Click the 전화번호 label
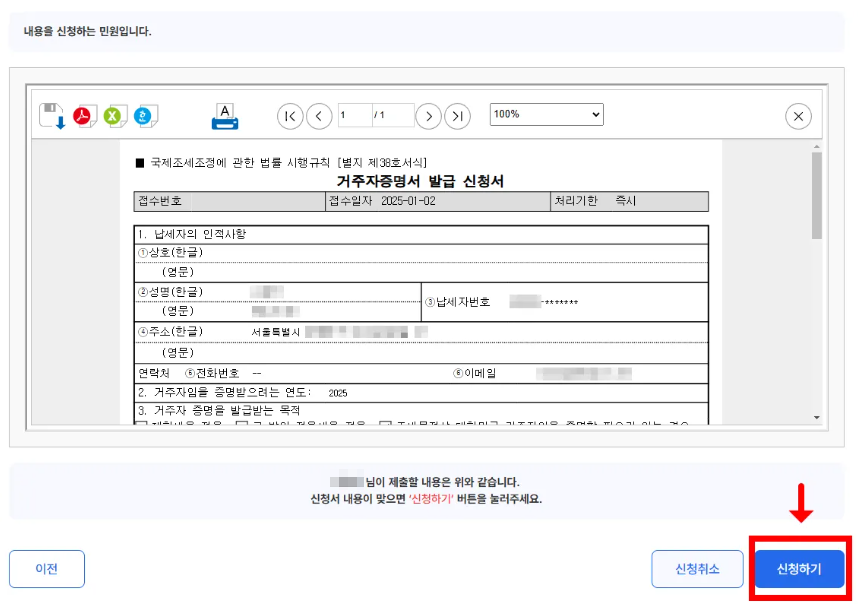The width and height of the screenshot is (858, 611). 213,373
